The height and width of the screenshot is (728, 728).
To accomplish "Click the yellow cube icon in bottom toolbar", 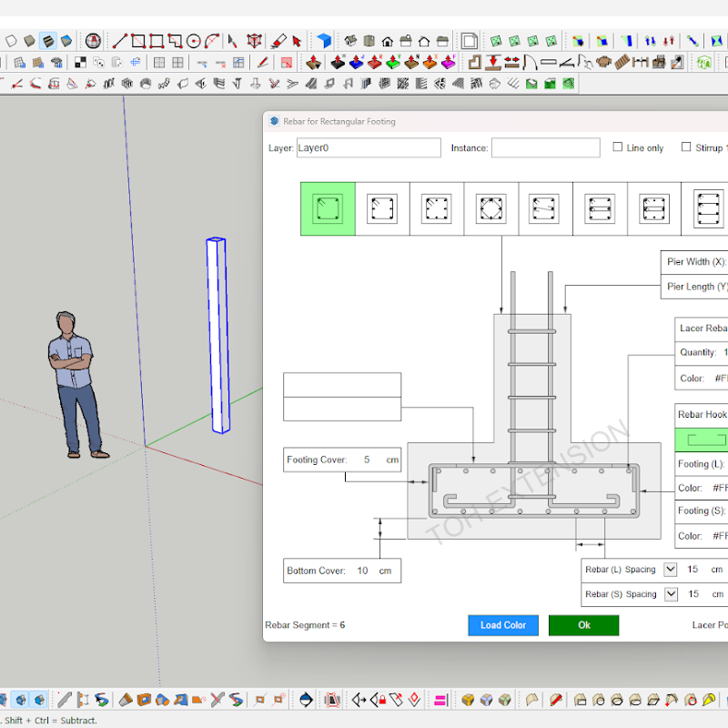I will [x=468, y=700].
